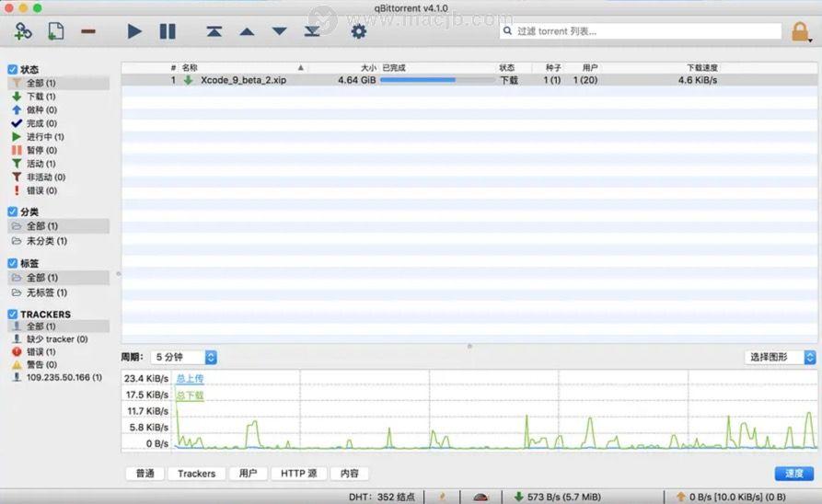Toggle the 分类 section checkbox
The height and width of the screenshot is (504, 822).
(x=13, y=212)
